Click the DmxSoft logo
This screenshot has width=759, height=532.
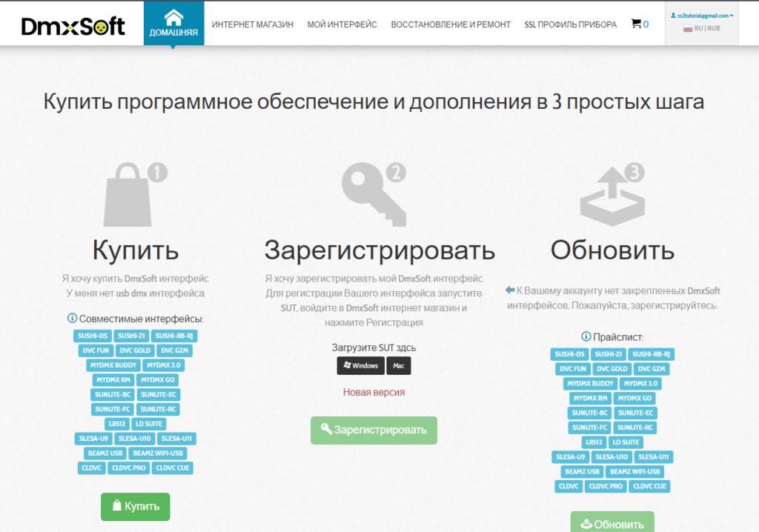click(73, 26)
